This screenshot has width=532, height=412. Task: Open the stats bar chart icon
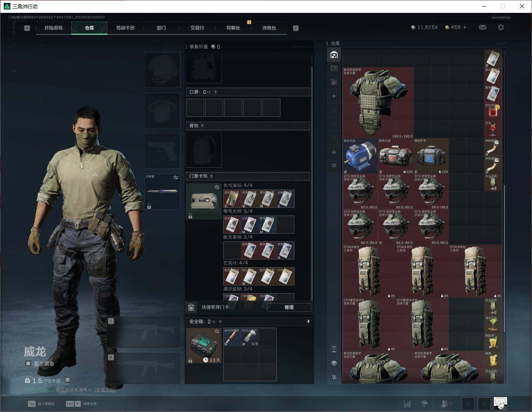click(x=408, y=403)
